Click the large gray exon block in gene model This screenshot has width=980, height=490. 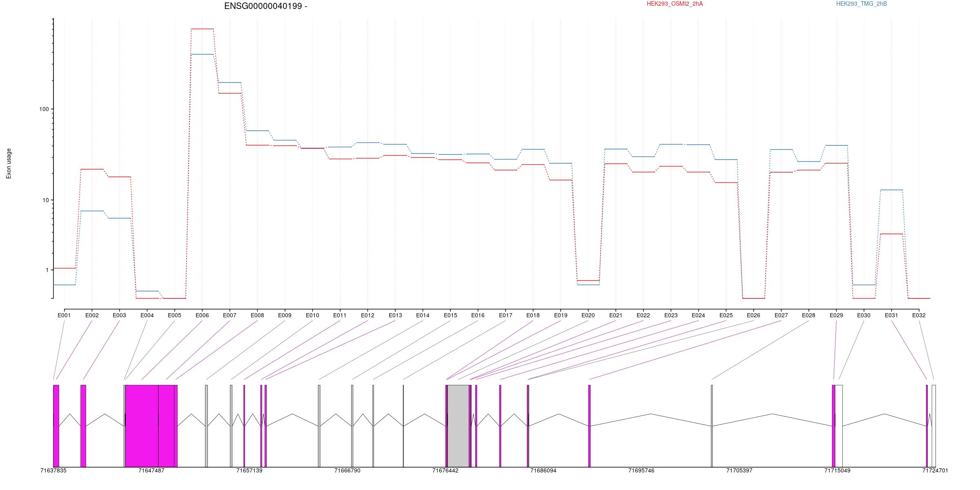pos(458,426)
